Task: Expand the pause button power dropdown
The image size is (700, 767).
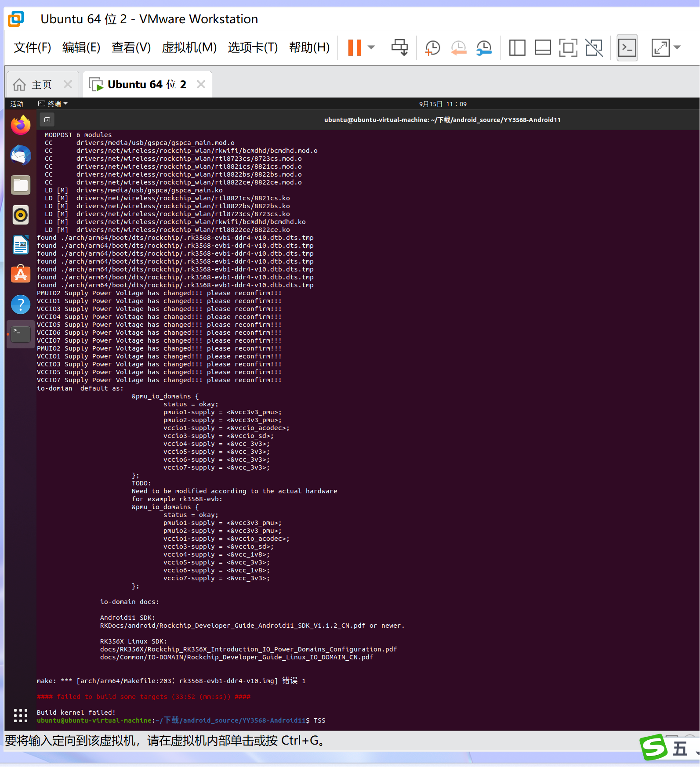Action: 371,47
